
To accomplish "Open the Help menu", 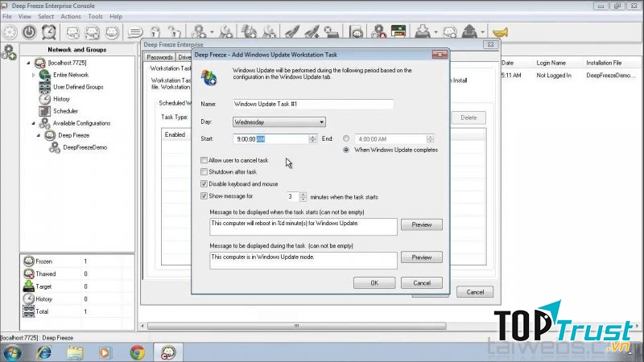I will point(116,16).
